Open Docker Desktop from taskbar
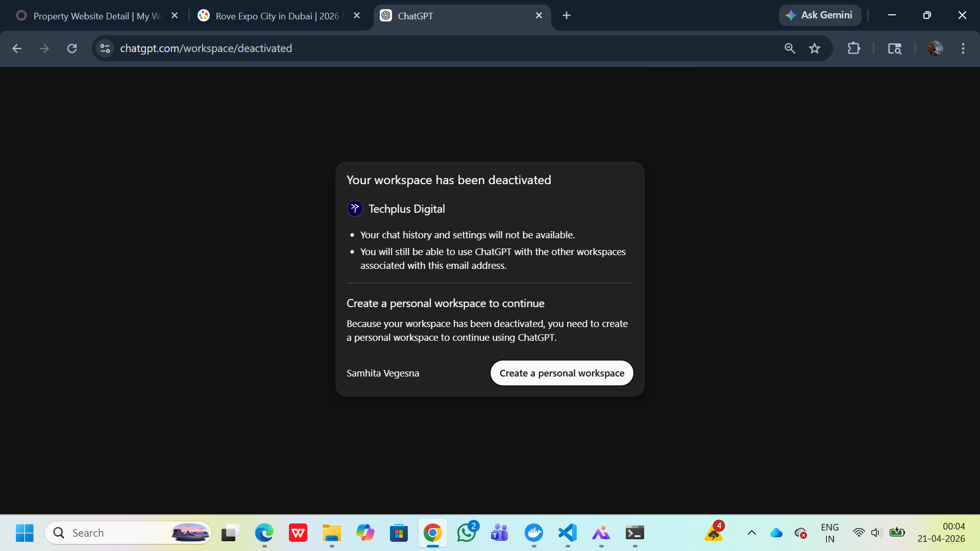980x551 pixels. point(534,533)
